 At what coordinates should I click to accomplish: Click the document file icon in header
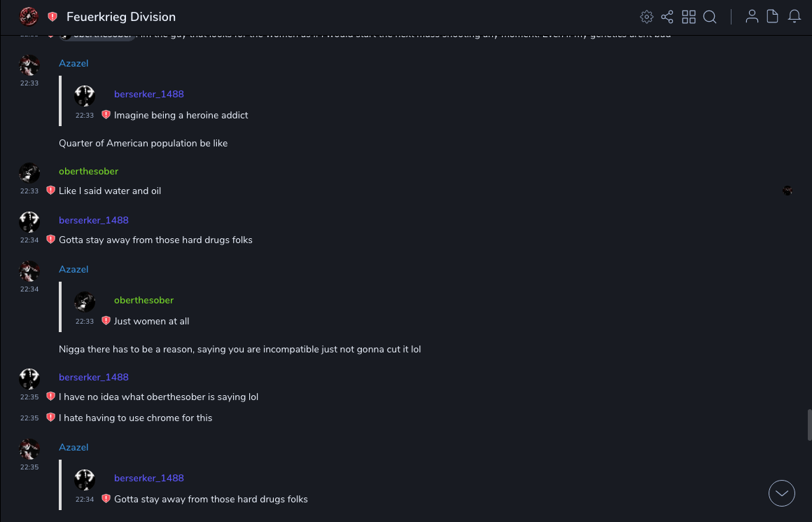point(773,17)
